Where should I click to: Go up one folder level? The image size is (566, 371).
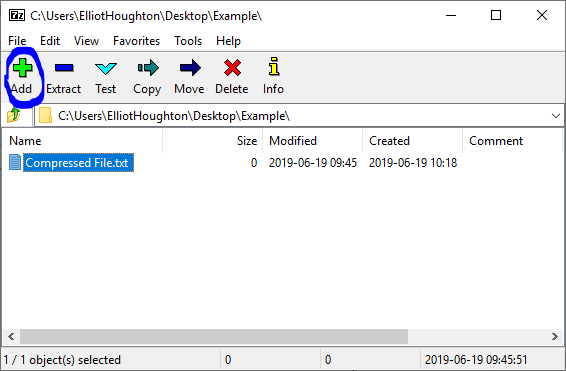point(14,115)
